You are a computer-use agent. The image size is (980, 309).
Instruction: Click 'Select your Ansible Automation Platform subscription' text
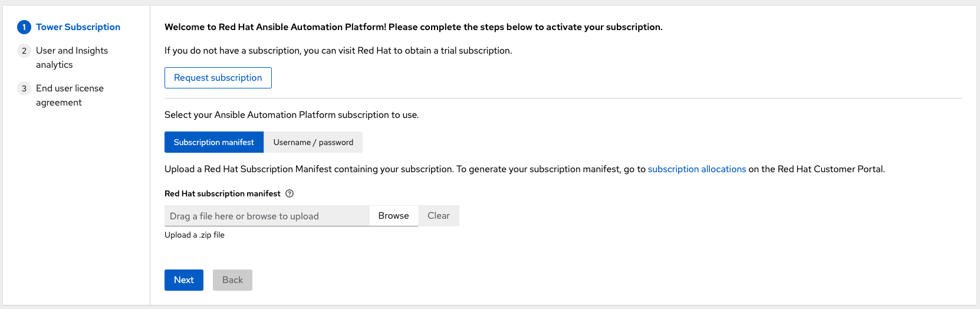click(292, 115)
